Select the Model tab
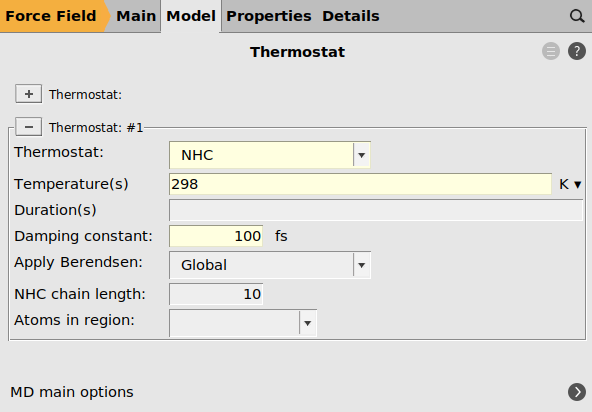This screenshot has height=412, width=592. click(191, 16)
